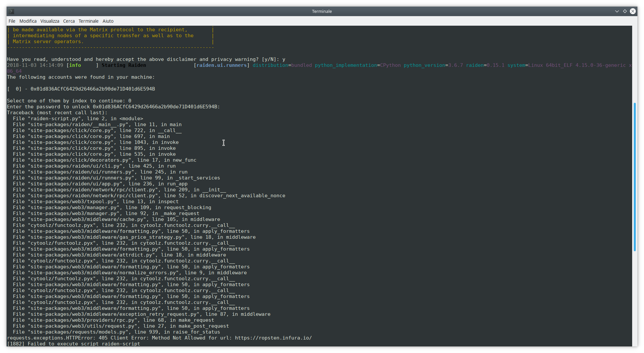Open the Terminale menu
Screen dimensions: 644x353
click(89, 21)
